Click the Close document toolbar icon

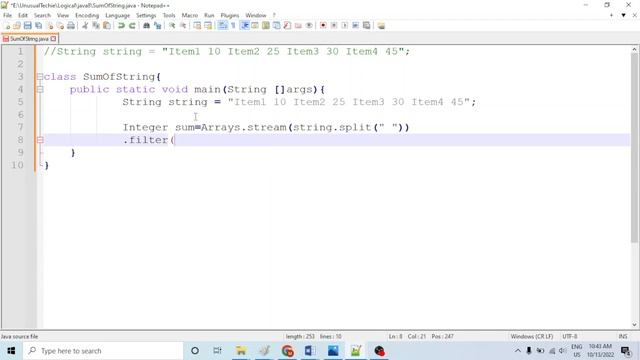(x=50, y=26)
